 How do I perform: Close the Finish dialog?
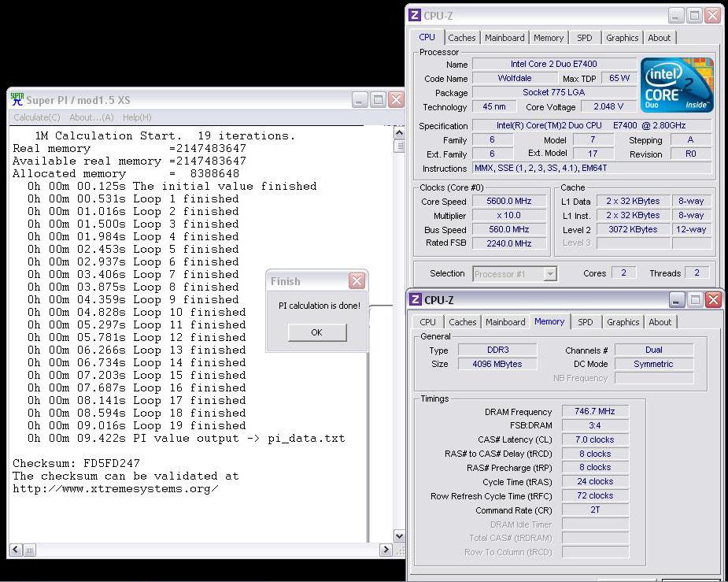(x=357, y=280)
